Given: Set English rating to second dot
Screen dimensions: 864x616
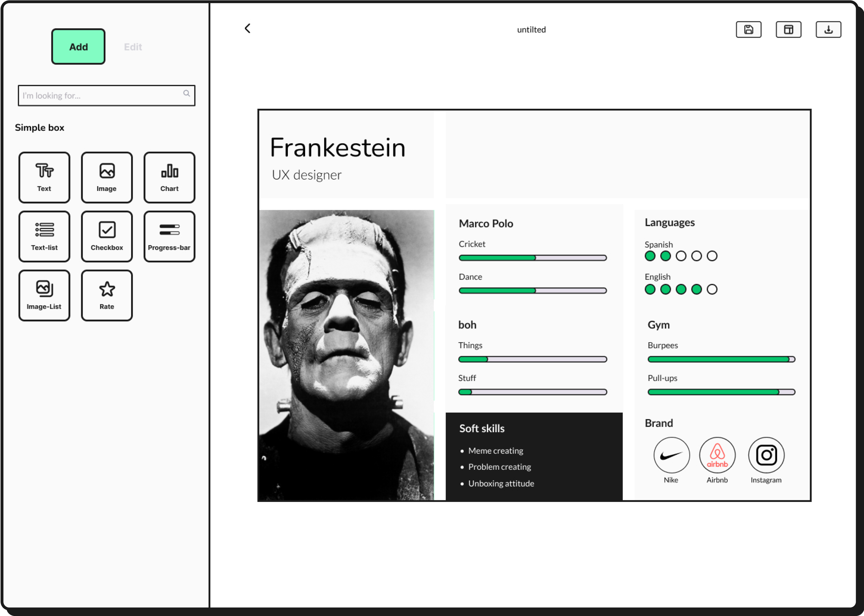Looking at the screenshot, I should pos(666,290).
